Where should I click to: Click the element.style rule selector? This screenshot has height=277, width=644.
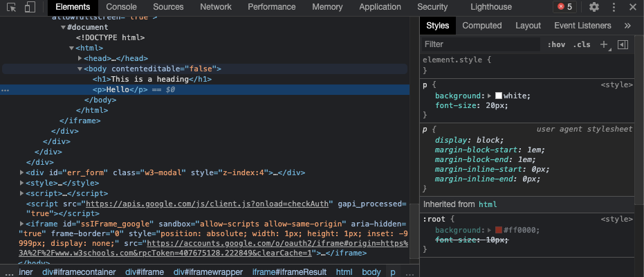click(452, 60)
